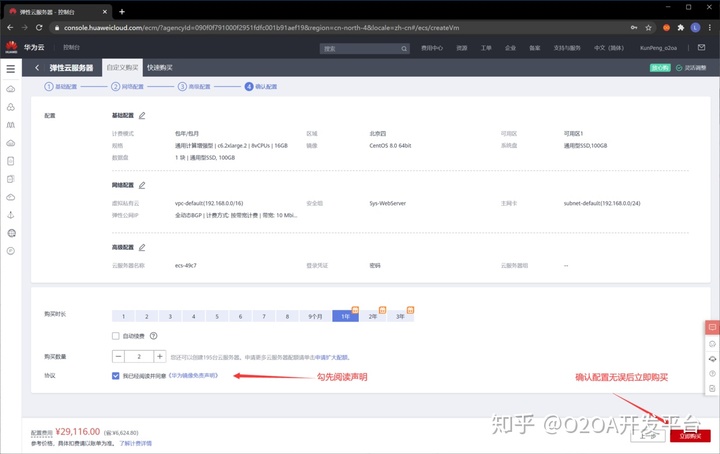The image size is (720, 454).
Task: Open first cloud icon in left sidebar
Action: [11, 89]
